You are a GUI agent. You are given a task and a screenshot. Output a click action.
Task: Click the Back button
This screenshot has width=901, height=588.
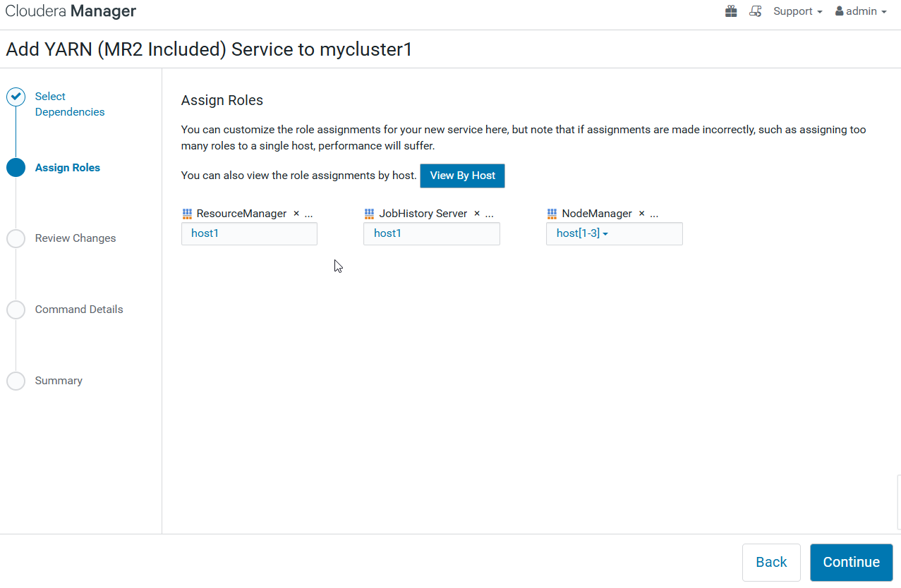(771, 562)
